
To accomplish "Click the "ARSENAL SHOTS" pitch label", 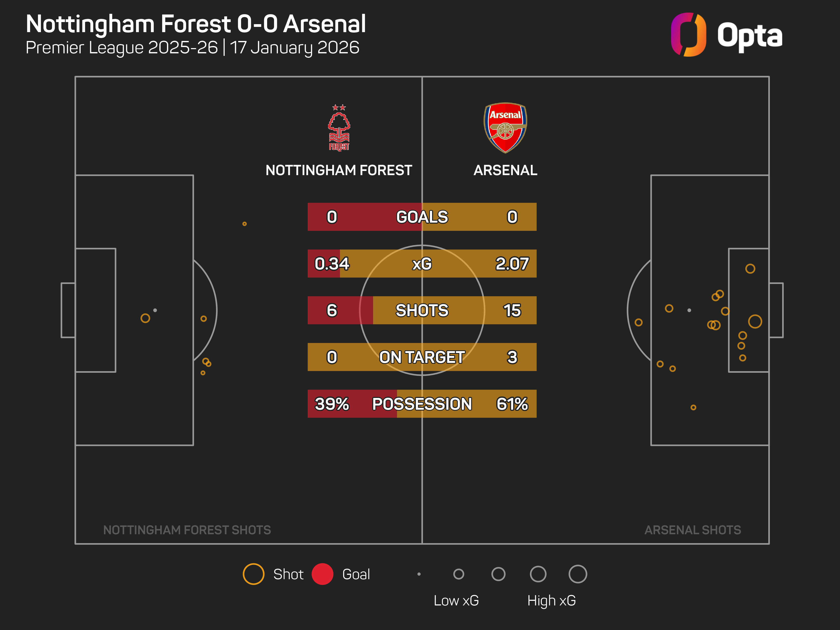I will pyautogui.click(x=692, y=530).
